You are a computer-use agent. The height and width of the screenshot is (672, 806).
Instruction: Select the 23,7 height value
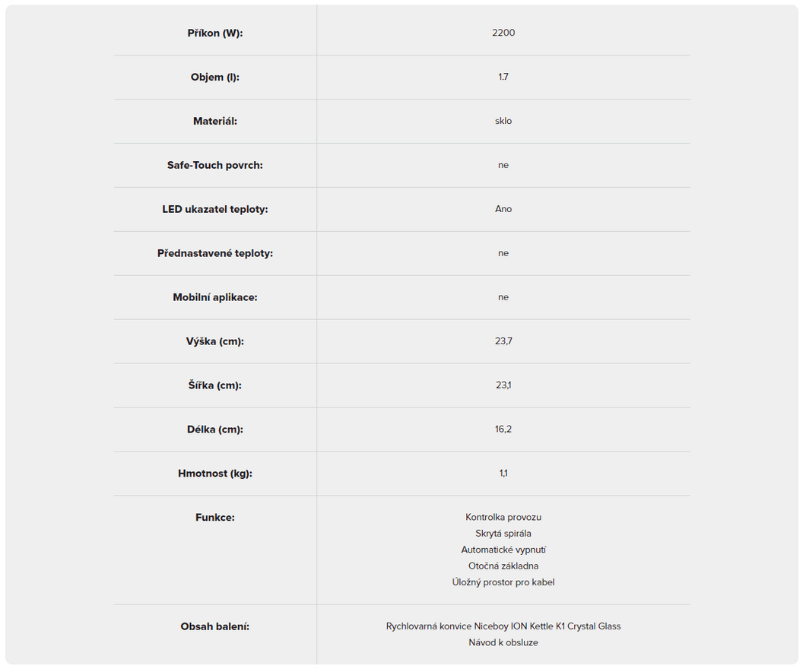pos(503,341)
